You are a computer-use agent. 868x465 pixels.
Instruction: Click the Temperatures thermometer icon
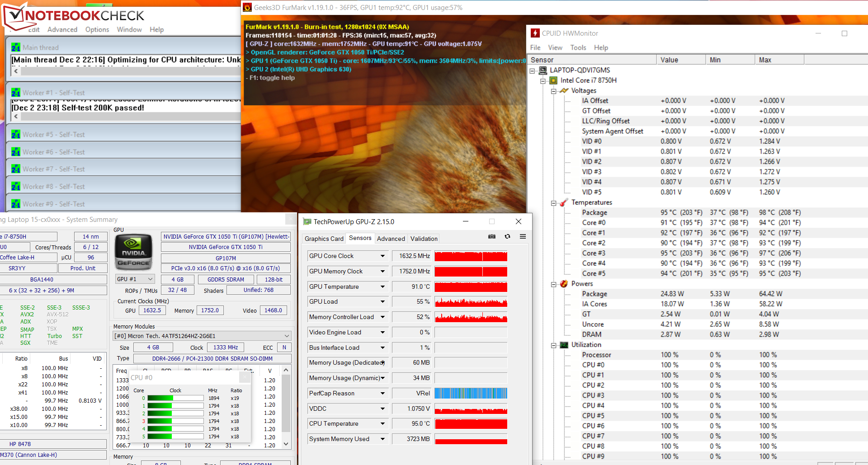pyautogui.click(x=564, y=202)
